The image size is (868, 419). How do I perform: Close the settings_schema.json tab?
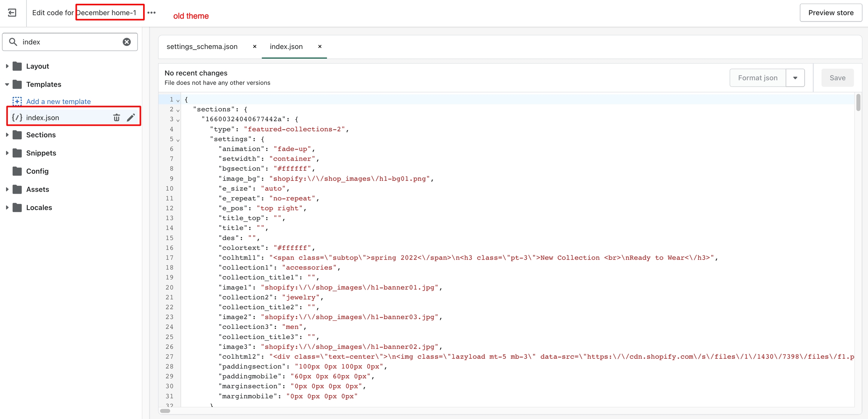pos(255,46)
